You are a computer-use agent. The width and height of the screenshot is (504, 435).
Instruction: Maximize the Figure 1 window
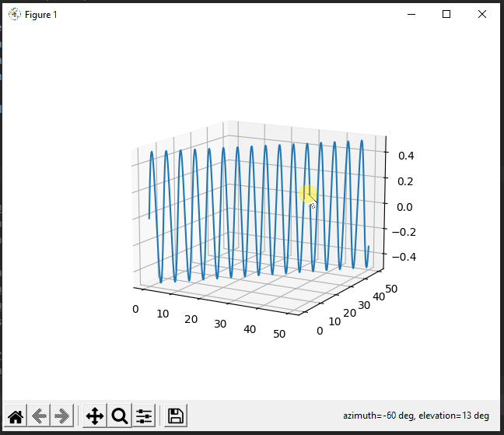tap(446, 14)
